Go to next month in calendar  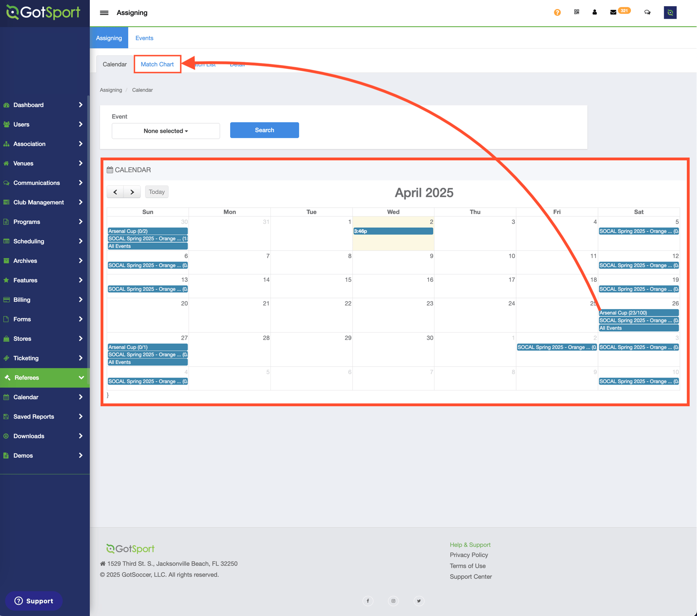coord(132,192)
